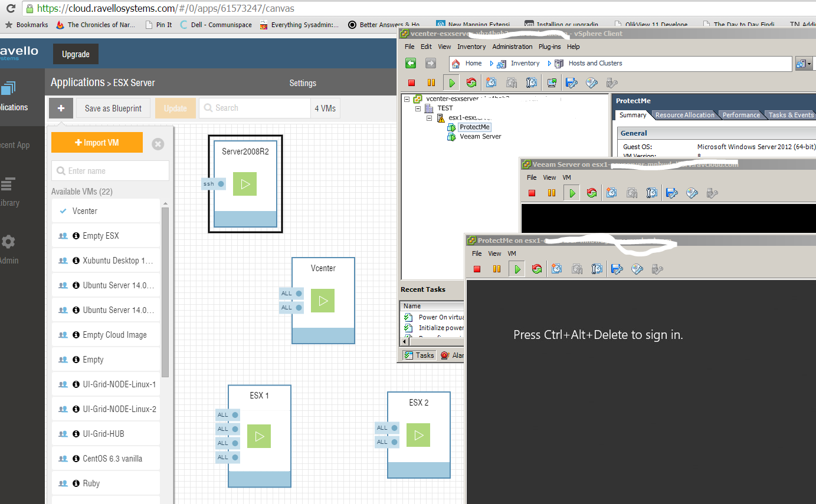
Task: Open the Admin gear in Ravello sidebar
Action: point(9,242)
